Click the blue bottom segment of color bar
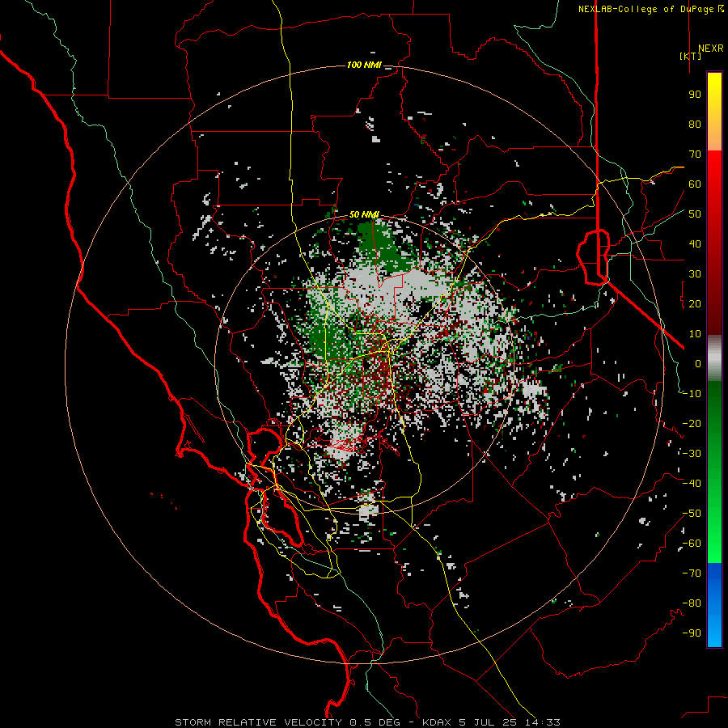728x728 pixels. pyautogui.click(x=714, y=604)
